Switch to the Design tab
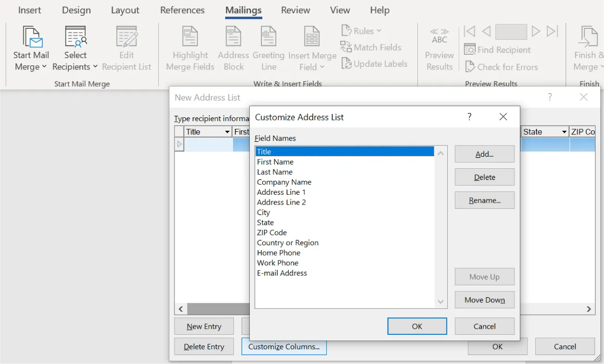The height and width of the screenshot is (364, 604). 76,10
